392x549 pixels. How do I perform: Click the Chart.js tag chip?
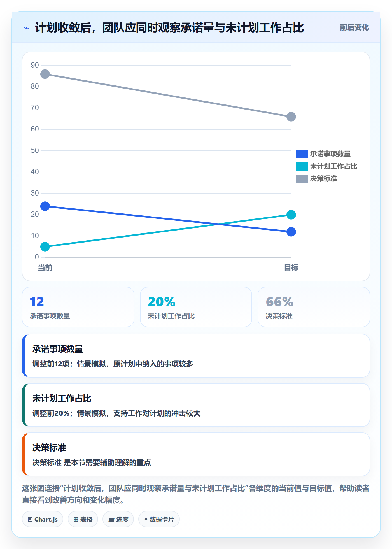coord(43,519)
